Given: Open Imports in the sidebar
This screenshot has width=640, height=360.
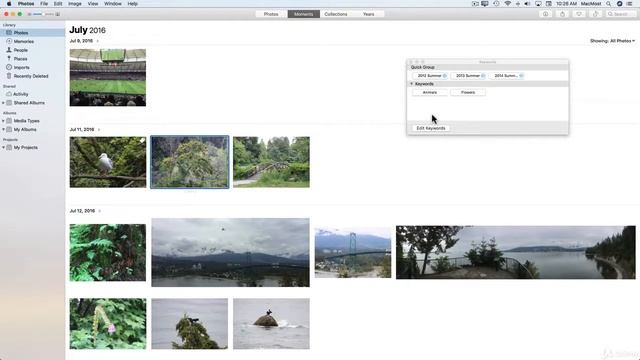Looking at the screenshot, I should (x=32, y=67).
